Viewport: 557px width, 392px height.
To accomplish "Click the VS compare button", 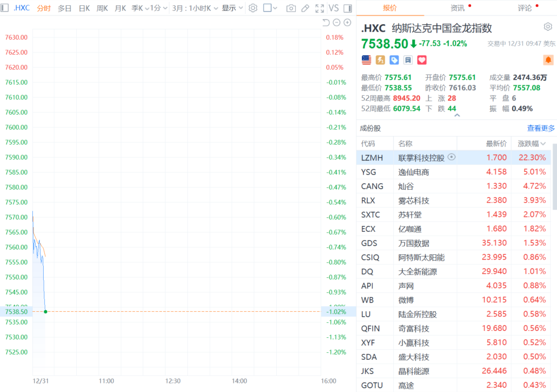I will point(333,8).
